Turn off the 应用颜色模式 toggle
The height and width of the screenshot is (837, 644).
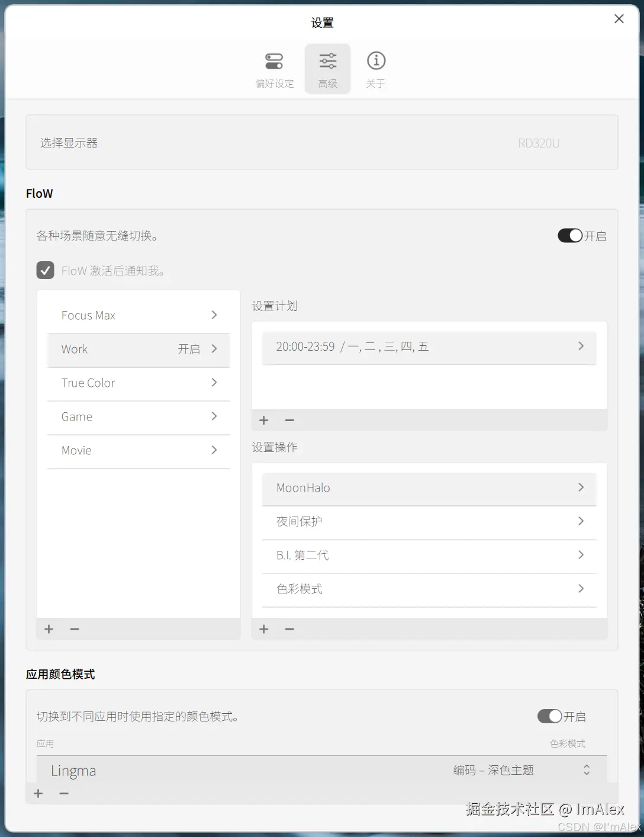click(x=549, y=716)
